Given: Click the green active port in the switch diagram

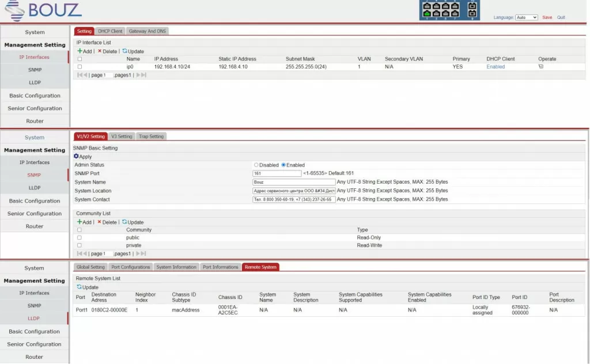Looking at the screenshot, I should click(427, 14).
